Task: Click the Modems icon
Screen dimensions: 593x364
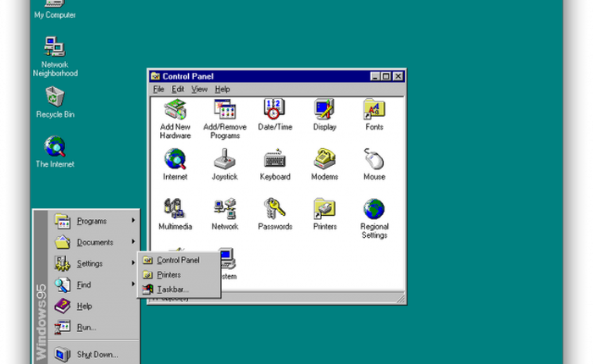Action: (324, 160)
